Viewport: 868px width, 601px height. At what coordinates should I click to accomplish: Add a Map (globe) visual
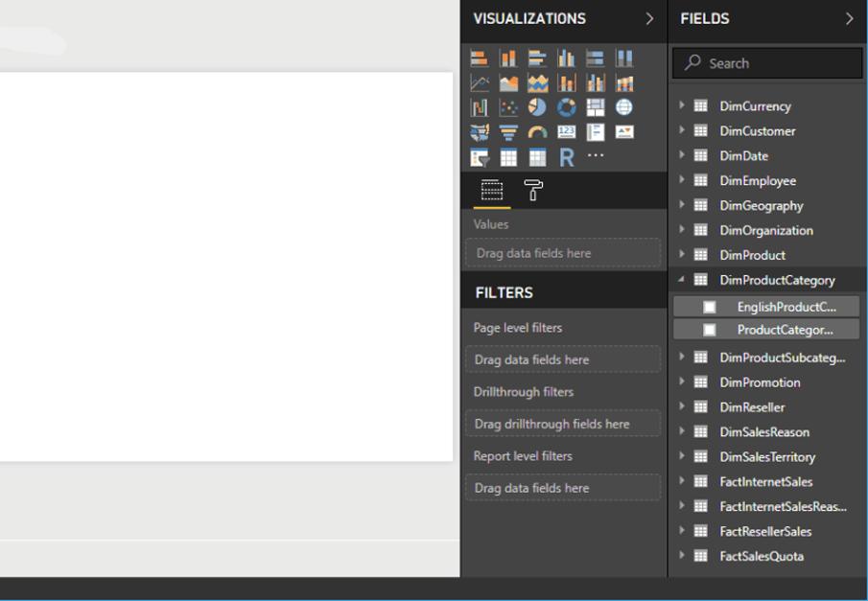[x=623, y=107]
